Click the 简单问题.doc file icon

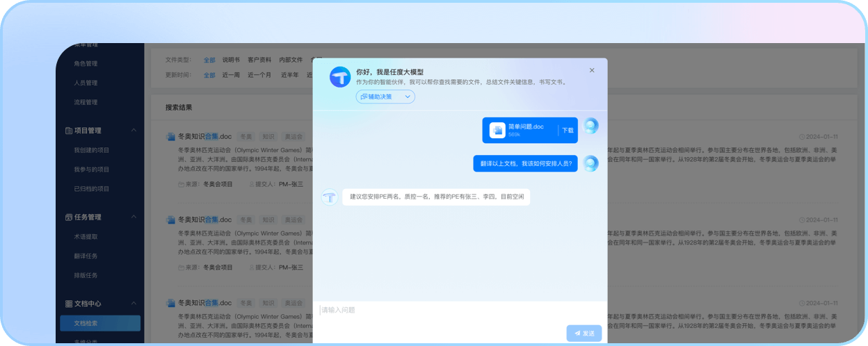pos(497,130)
